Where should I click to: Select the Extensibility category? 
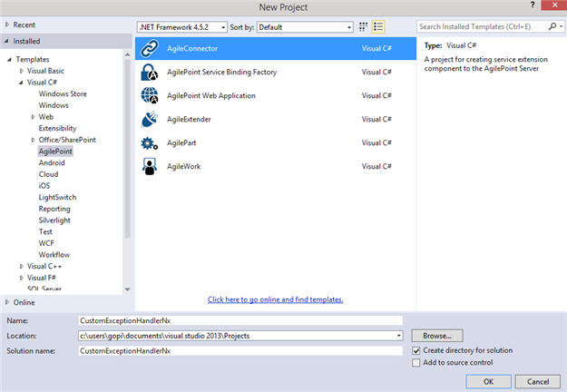coord(57,128)
